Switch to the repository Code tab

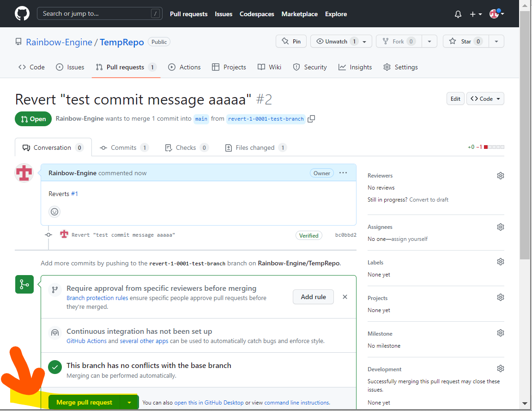(x=31, y=67)
